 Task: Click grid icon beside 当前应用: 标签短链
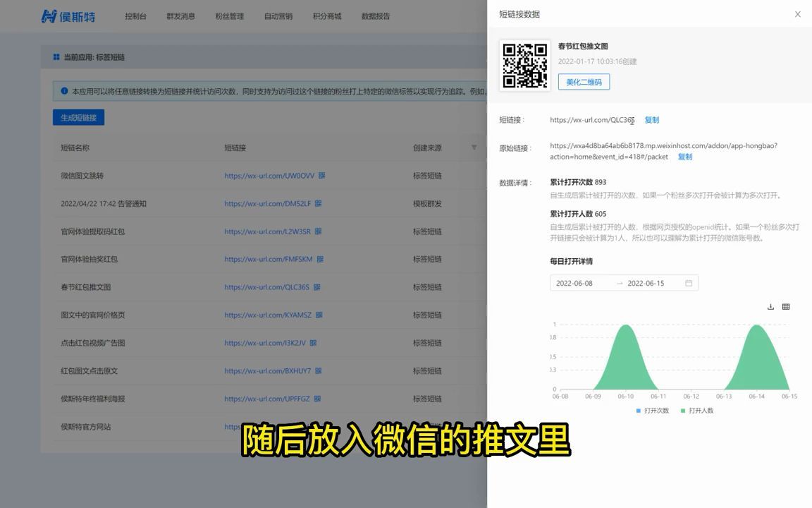pos(56,56)
